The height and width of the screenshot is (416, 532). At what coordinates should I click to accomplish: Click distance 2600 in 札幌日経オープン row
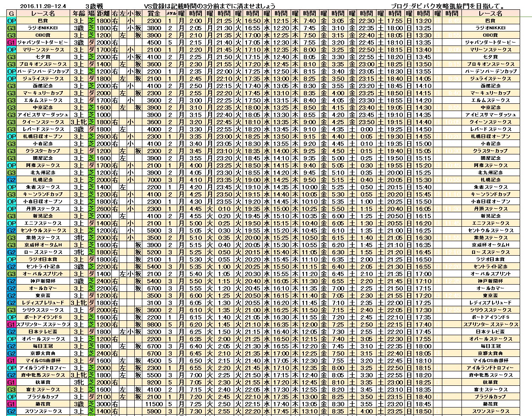pos(103,137)
